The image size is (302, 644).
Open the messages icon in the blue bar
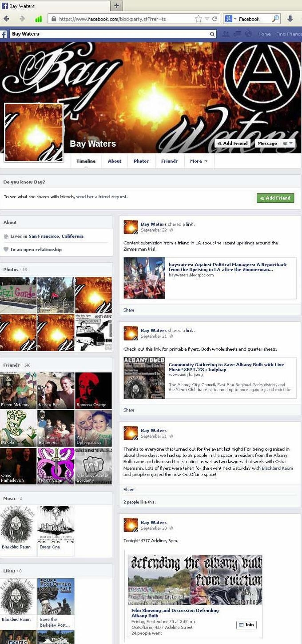point(237,34)
